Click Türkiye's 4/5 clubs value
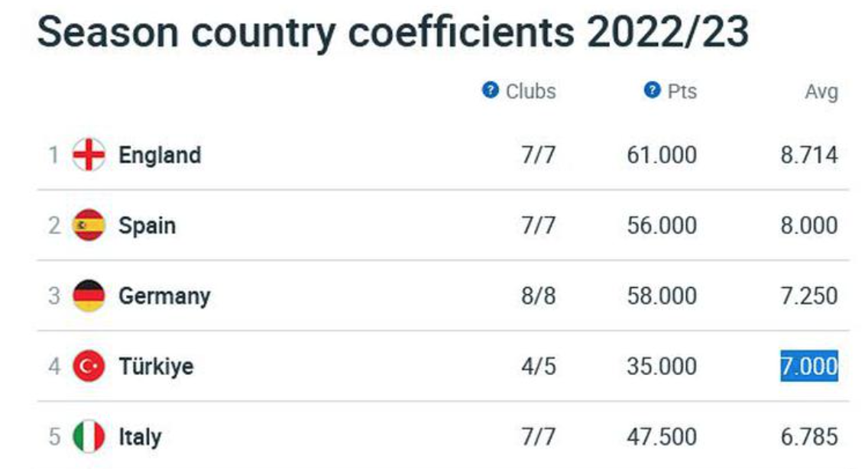The height and width of the screenshot is (469, 868). [x=539, y=367]
